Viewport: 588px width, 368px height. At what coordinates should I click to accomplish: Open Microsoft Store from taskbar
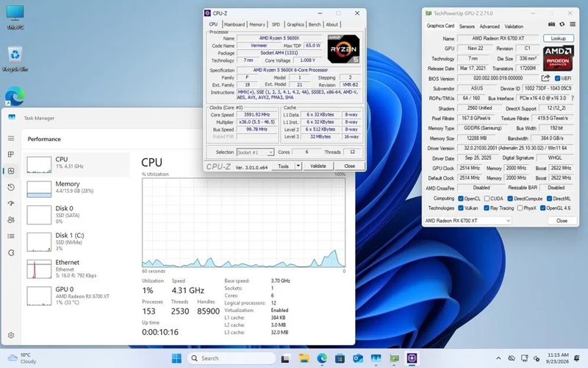[340, 358]
